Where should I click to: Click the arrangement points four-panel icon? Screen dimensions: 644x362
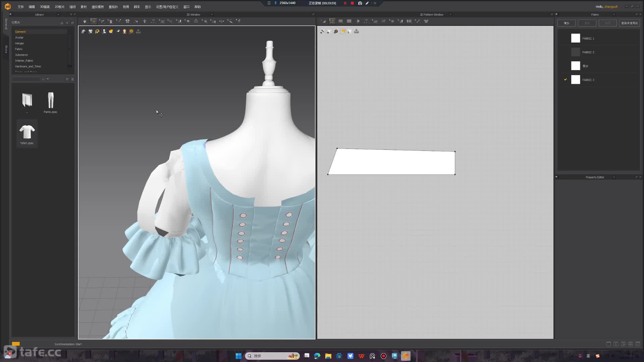click(x=127, y=21)
